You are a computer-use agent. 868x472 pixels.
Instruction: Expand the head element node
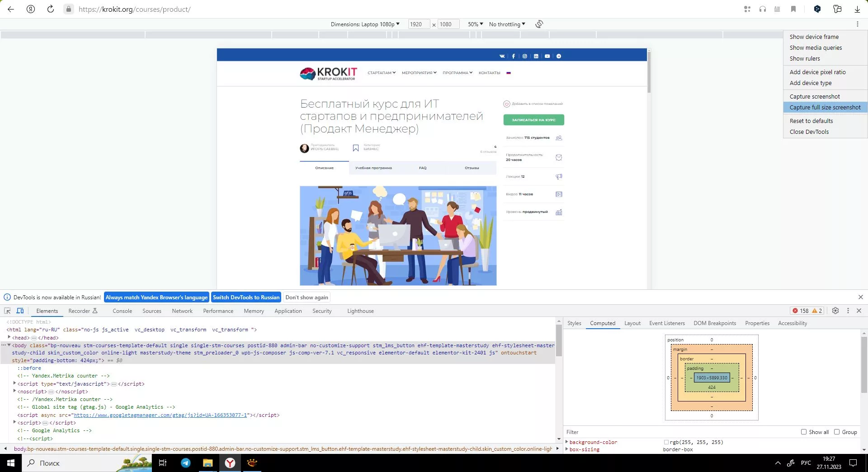(x=9, y=337)
